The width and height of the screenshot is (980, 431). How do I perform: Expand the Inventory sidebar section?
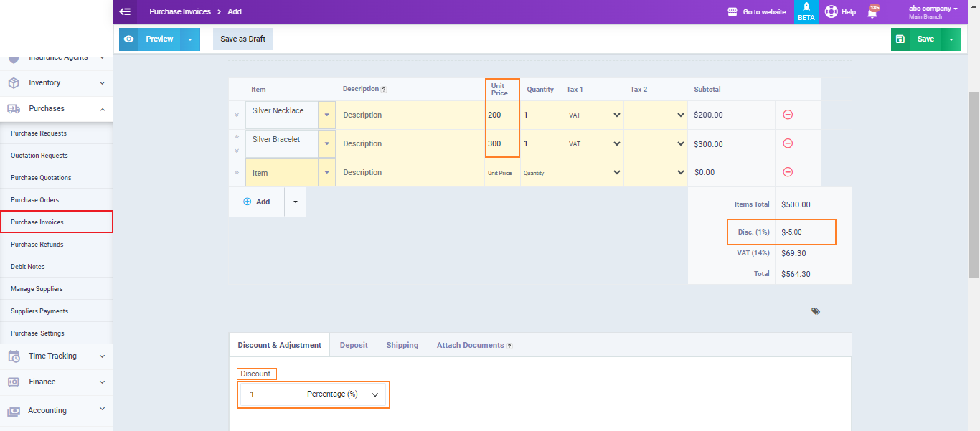click(56, 83)
